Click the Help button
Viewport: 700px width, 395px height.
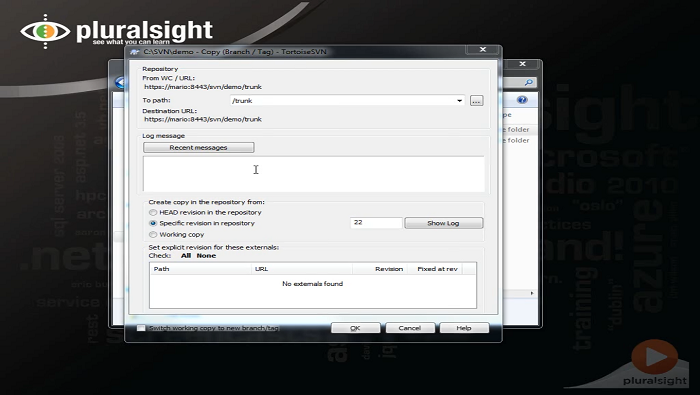[x=464, y=328]
